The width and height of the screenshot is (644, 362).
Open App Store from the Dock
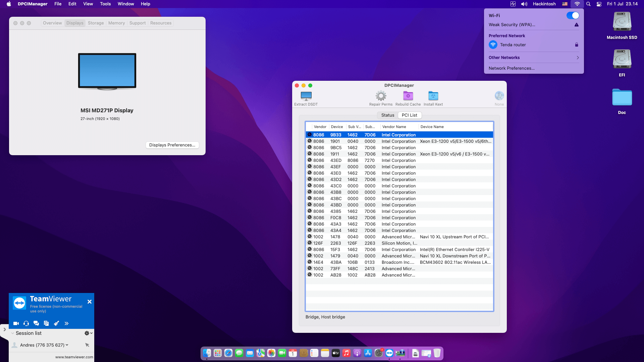pyautogui.click(x=368, y=353)
